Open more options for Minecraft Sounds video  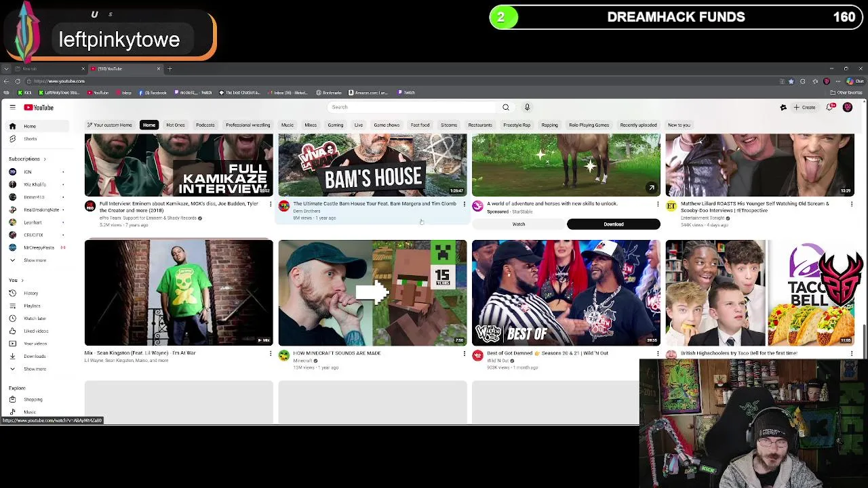pos(464,353)
